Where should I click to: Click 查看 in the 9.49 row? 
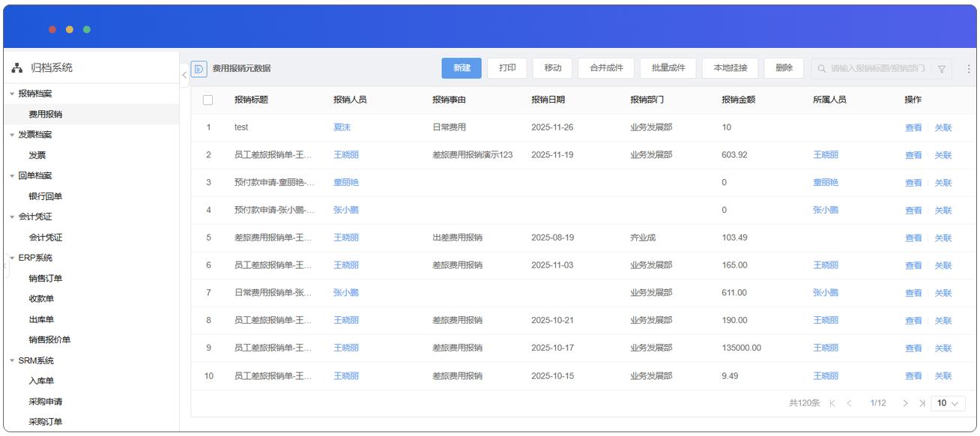click(913, 376)
